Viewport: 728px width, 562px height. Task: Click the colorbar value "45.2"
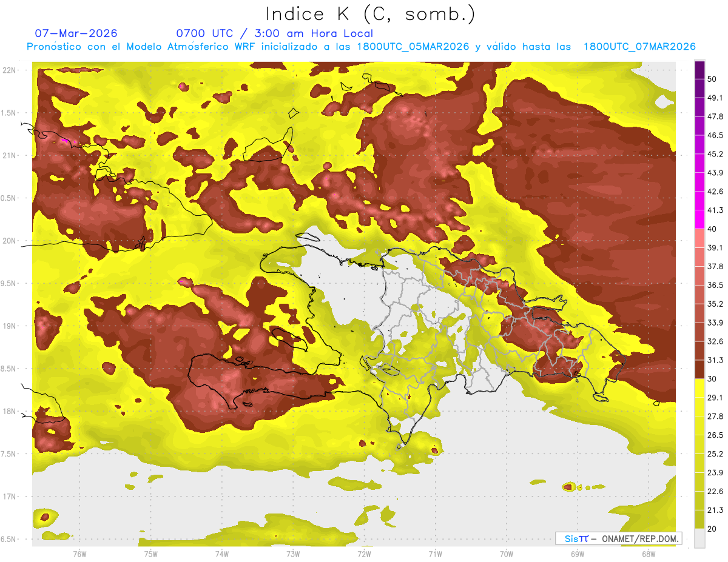point(715,154)
